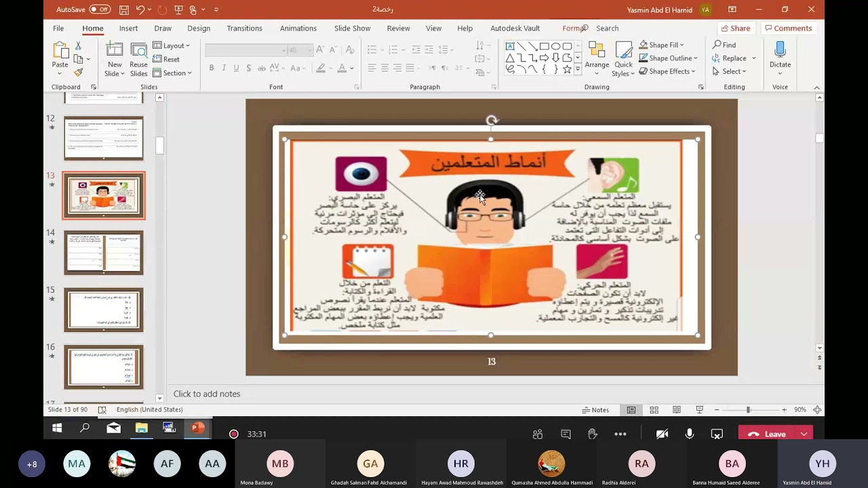The height and width of the screenshot is (488, 868).
Task: Click the Fit slide to window icon
Action: (x=817, y=410)
